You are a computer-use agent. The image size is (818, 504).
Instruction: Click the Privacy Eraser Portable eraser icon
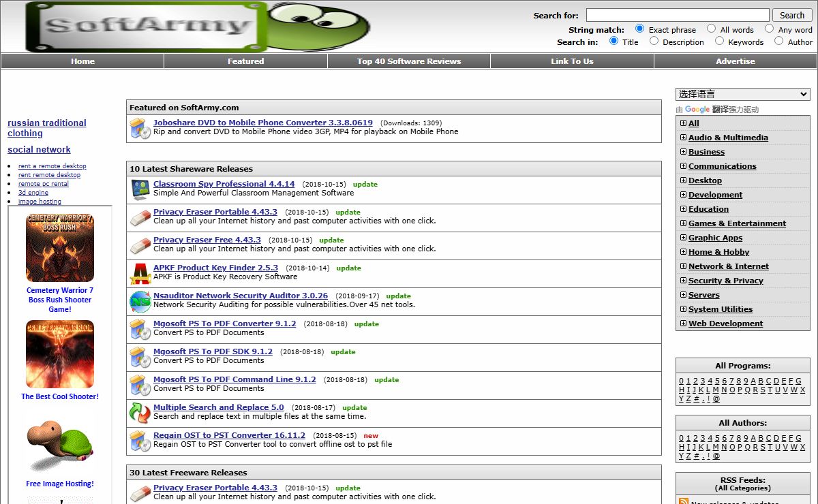(140, 217)
